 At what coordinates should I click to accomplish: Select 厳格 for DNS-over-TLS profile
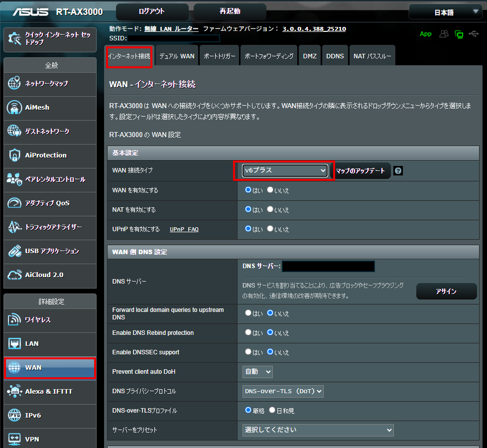[248, 410]
